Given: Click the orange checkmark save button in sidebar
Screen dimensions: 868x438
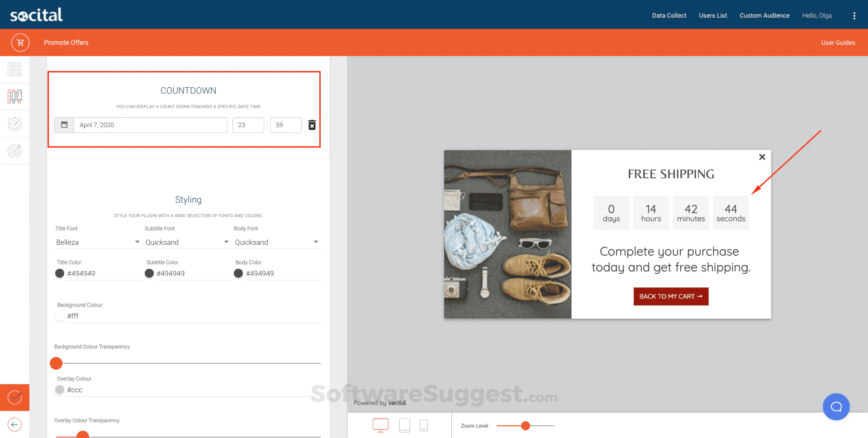Looking at the screenshot, I should pyautogui.click(x=14, y=397).
